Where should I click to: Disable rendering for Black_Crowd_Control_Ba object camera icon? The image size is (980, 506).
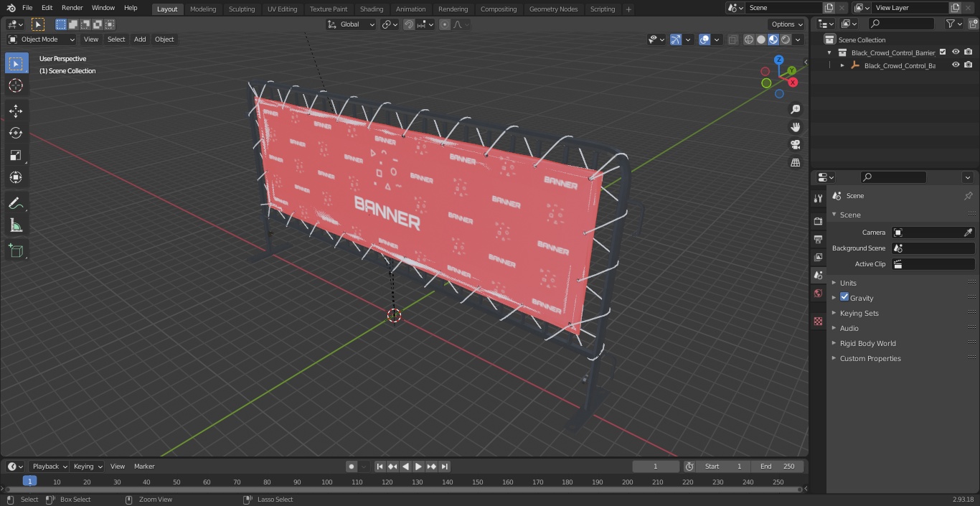coord(969,65)
